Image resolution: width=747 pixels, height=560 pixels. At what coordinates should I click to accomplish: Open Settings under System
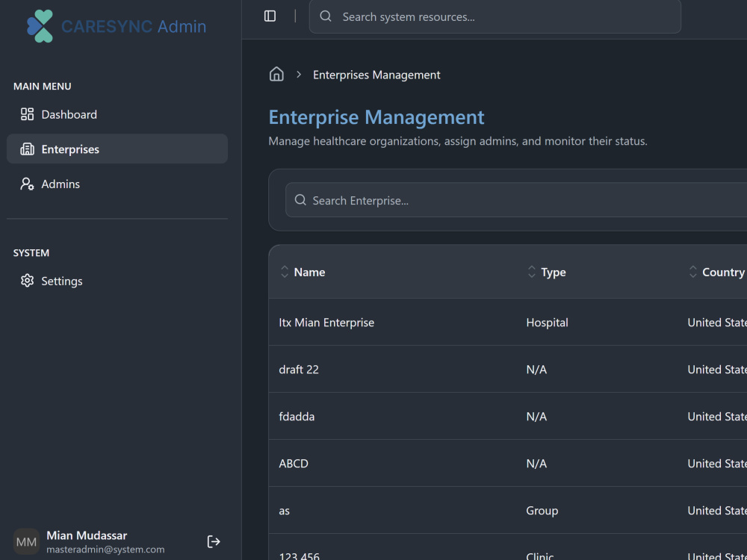(x=117, y=281)
